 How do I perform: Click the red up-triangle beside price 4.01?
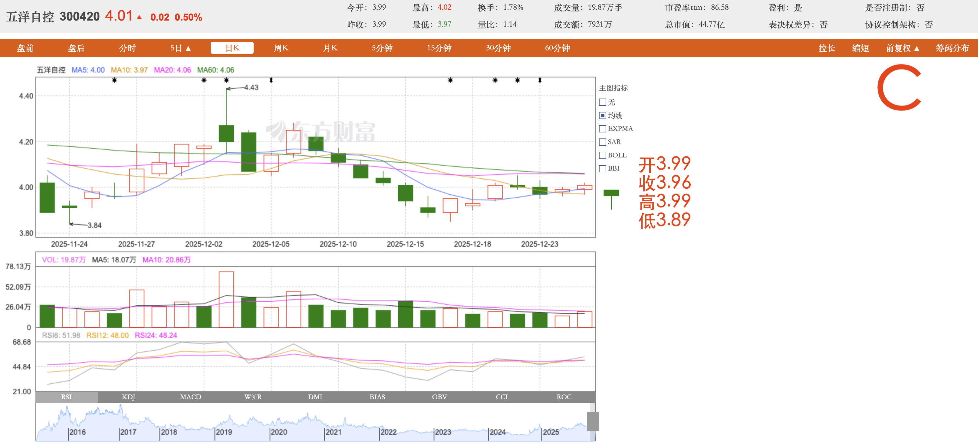tap(139, 17)
